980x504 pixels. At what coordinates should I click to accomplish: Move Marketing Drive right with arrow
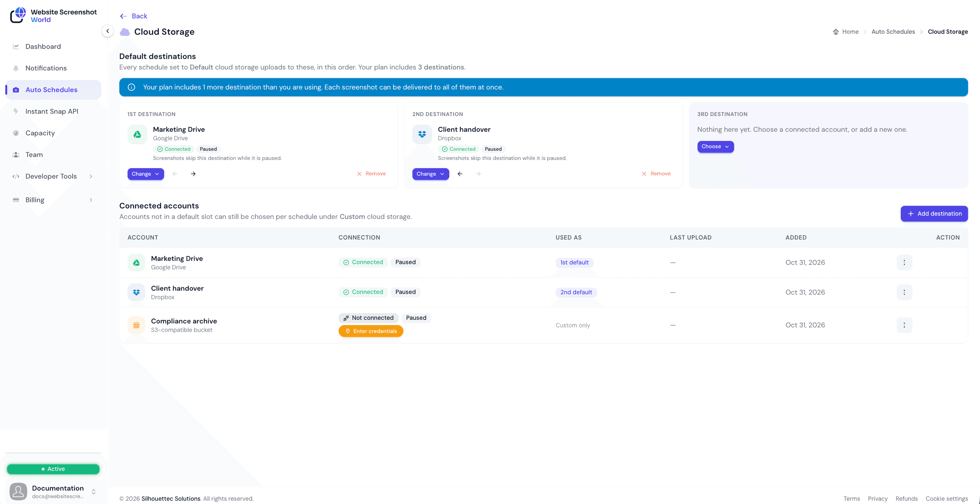coord(193,174)
